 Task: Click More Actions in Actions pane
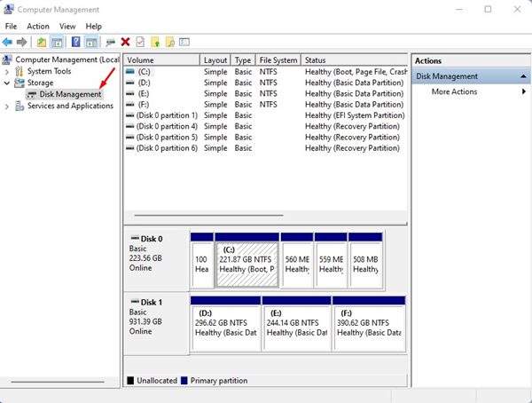click(x=454, y=91)
